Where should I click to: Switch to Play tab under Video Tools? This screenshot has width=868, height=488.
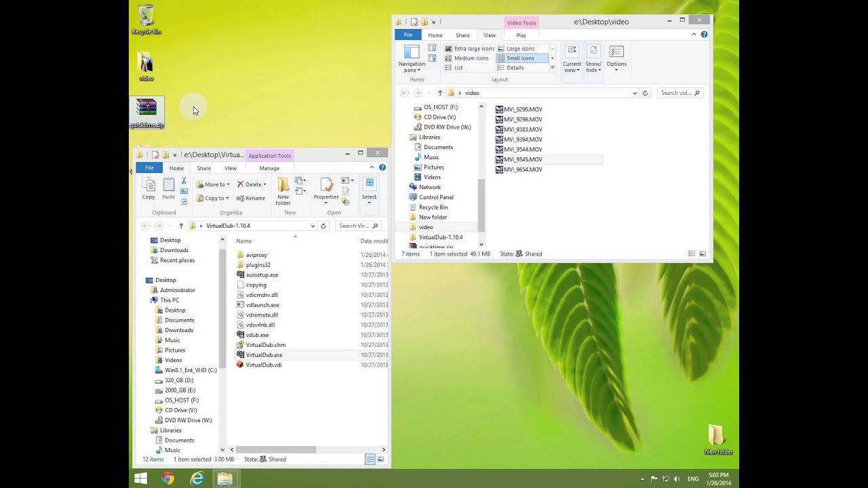click(x=521, y=35)
